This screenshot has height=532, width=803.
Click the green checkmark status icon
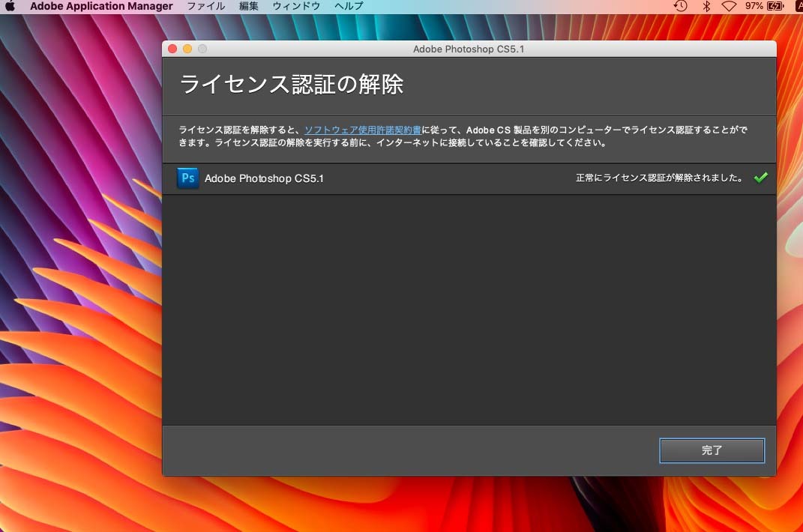[761, 178]
